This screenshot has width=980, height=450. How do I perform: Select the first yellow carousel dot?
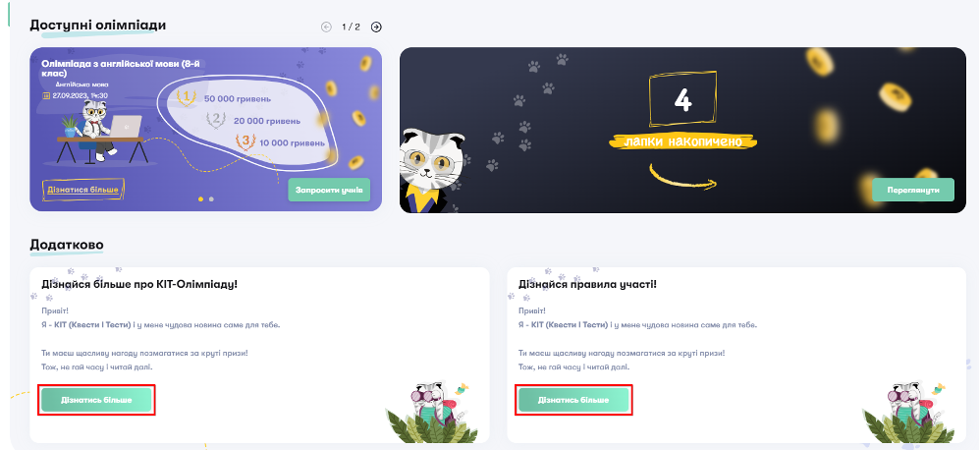(x=200, y=198)
